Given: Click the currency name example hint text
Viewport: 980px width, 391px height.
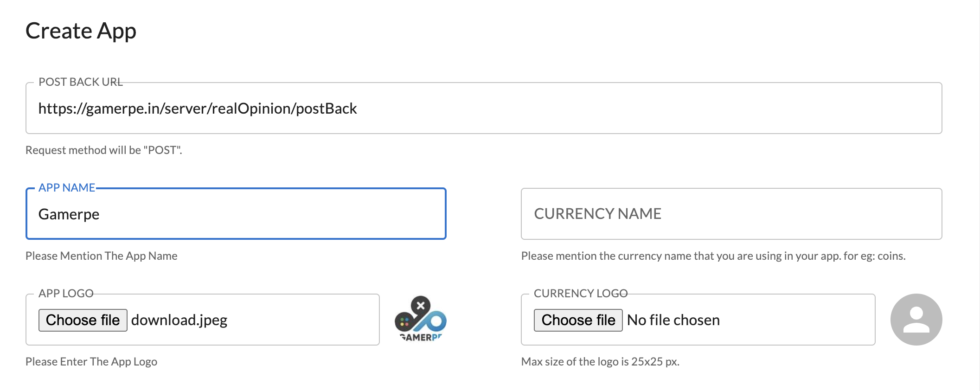Looking at the screenshot, I should click(713, 256).
